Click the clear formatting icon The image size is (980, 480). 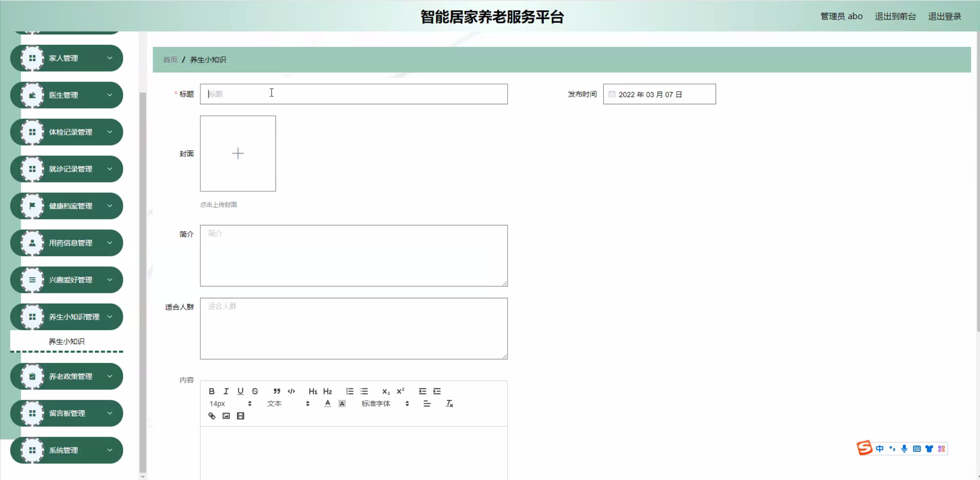(449, 403)
